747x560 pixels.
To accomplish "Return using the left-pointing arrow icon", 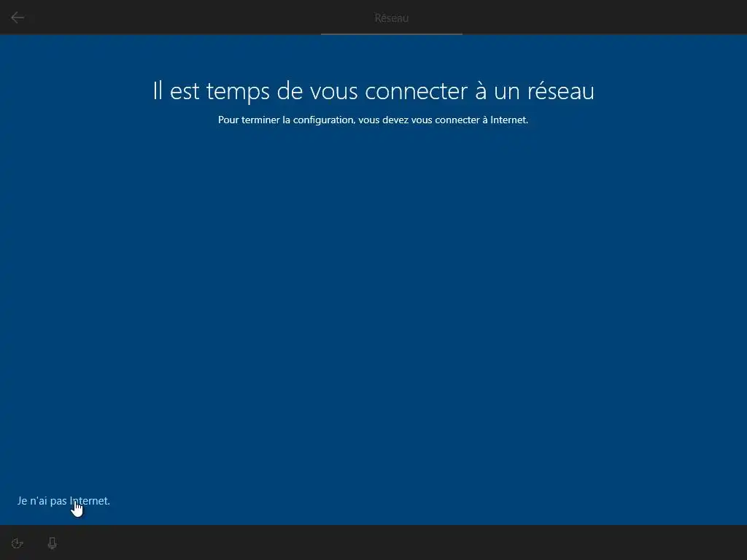I will pyautogui.click(x=18, y=17).
